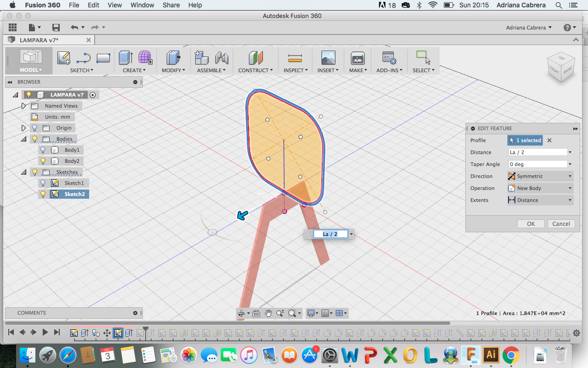Image resolution: width=588 pixels, height=368 pixels.
Task: Toggle Sketch2 visibility bulb
Action: 43,194
